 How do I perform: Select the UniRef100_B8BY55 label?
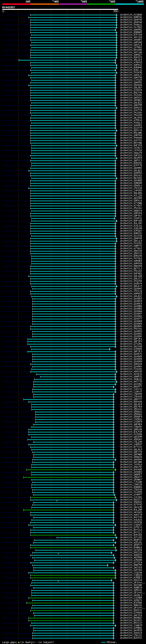(131, 565)
